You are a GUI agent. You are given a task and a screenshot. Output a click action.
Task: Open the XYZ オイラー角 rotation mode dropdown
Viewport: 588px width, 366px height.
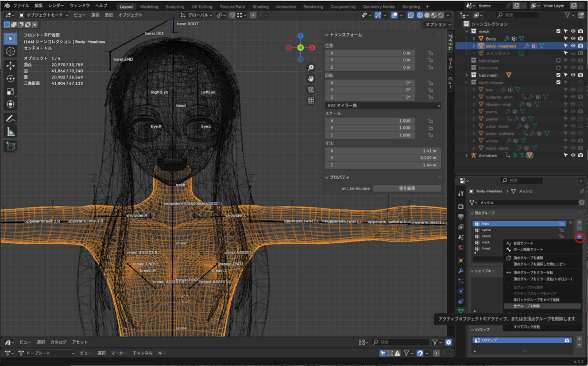[x=382, y=106]
